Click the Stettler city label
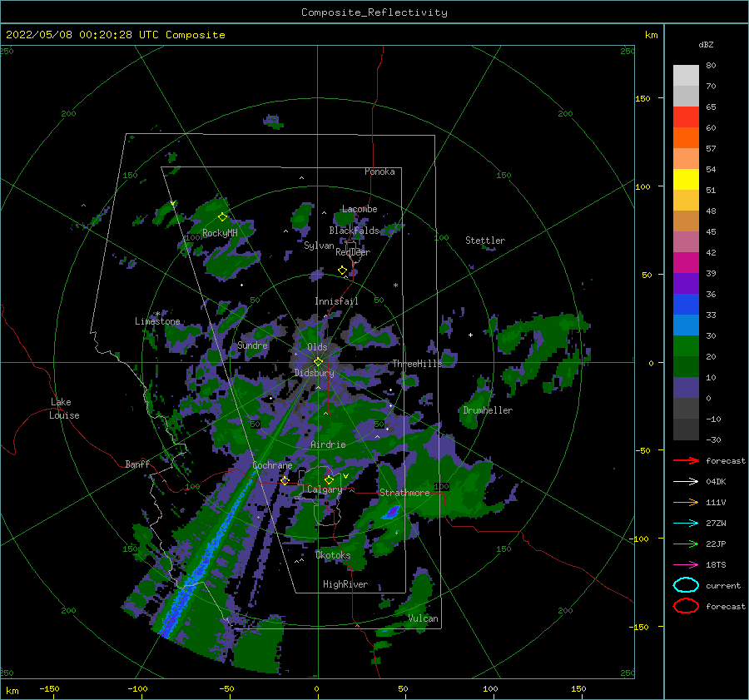 pyautogui.click(x=485, y=241)
